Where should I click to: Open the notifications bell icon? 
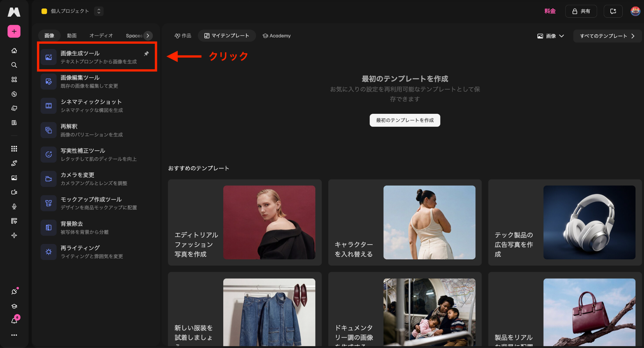(x=14, y=320)
